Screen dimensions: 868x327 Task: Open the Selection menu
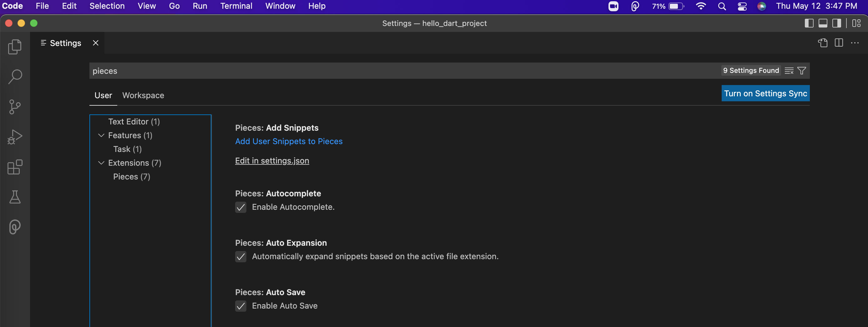click(107, 6)
